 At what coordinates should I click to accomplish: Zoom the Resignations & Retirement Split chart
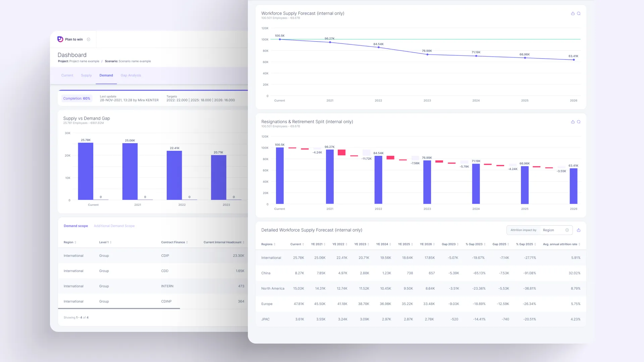point(579,122)
